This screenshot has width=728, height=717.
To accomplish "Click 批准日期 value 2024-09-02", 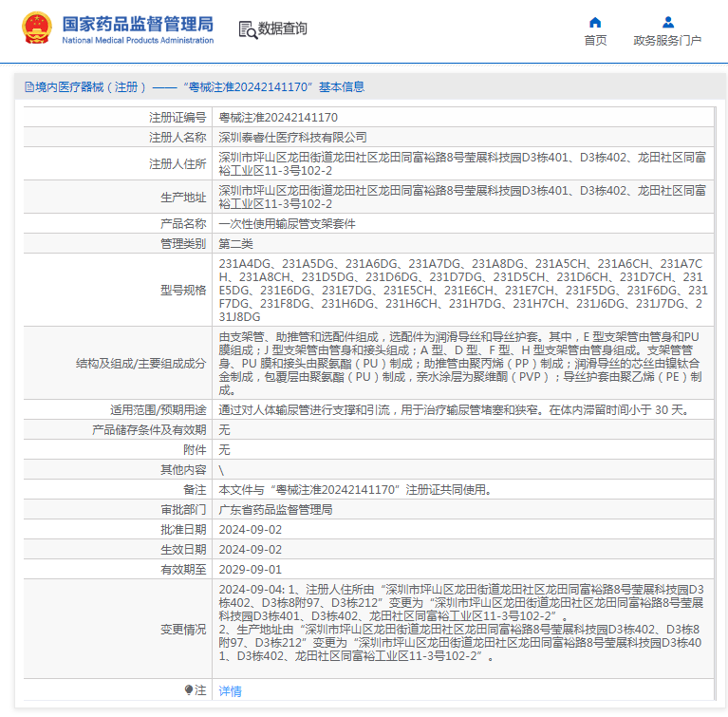I will pyautogui.click(x=251, y=530).
